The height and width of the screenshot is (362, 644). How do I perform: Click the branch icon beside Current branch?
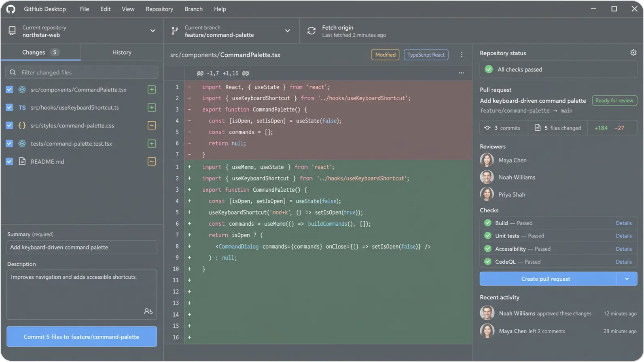click(x=174, y=31)
